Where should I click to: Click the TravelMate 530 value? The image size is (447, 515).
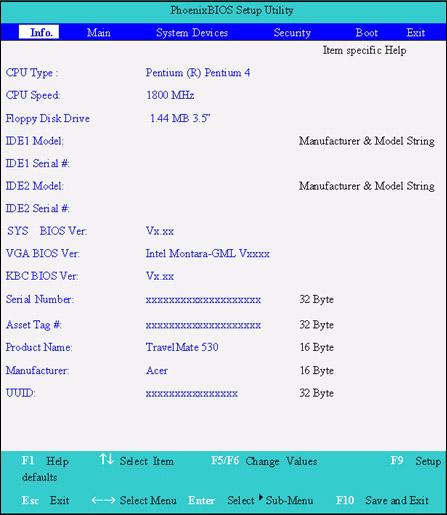[182, 347]
